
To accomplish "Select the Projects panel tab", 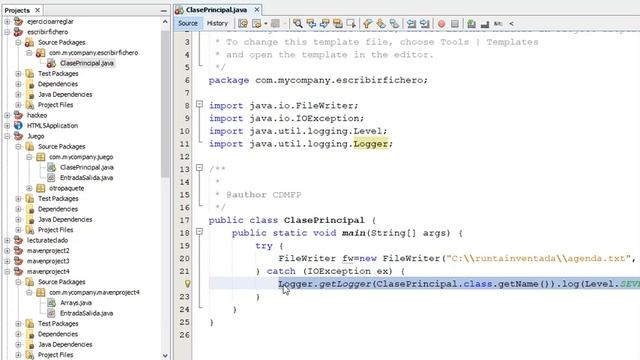I will tap(17, 10).
